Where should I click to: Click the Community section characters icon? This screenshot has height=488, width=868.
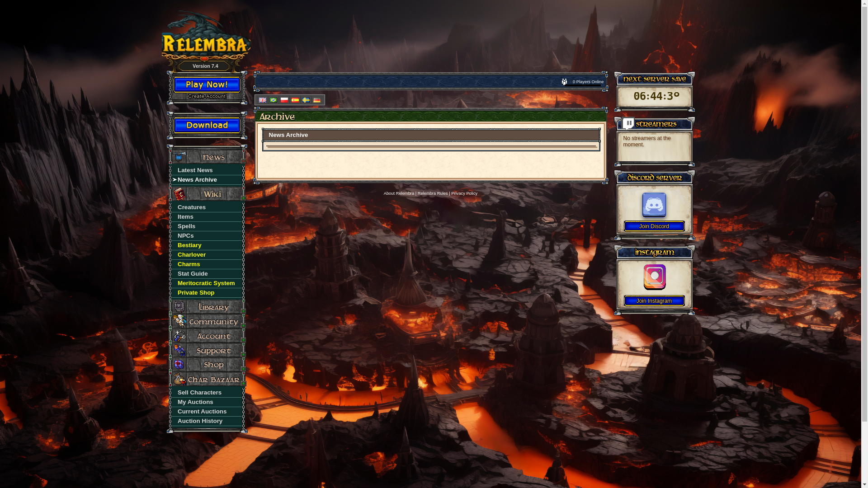coord(179,321)
